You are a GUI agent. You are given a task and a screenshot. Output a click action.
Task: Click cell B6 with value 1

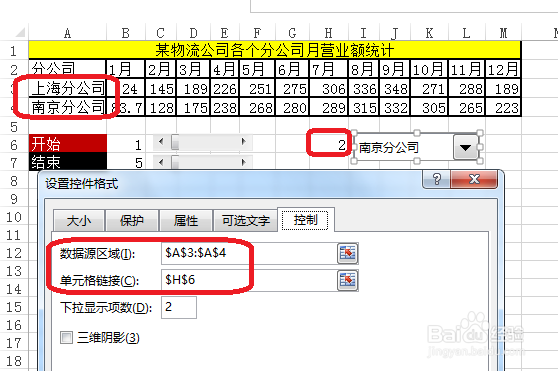click(x=126, y=144)
